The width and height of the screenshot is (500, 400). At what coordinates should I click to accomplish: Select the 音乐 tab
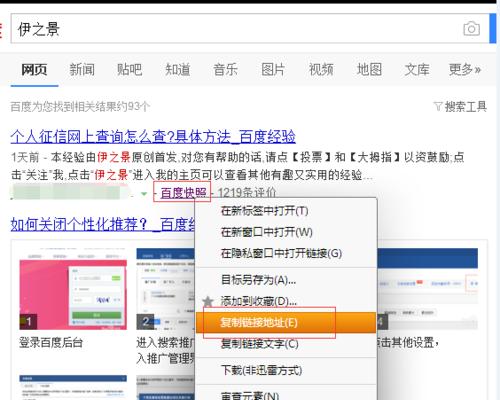[225, 70]
